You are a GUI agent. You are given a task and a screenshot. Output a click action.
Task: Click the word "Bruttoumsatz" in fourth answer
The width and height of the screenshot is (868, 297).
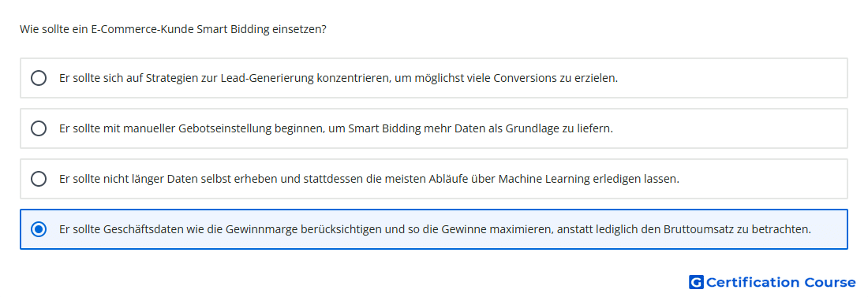[698, 229]
